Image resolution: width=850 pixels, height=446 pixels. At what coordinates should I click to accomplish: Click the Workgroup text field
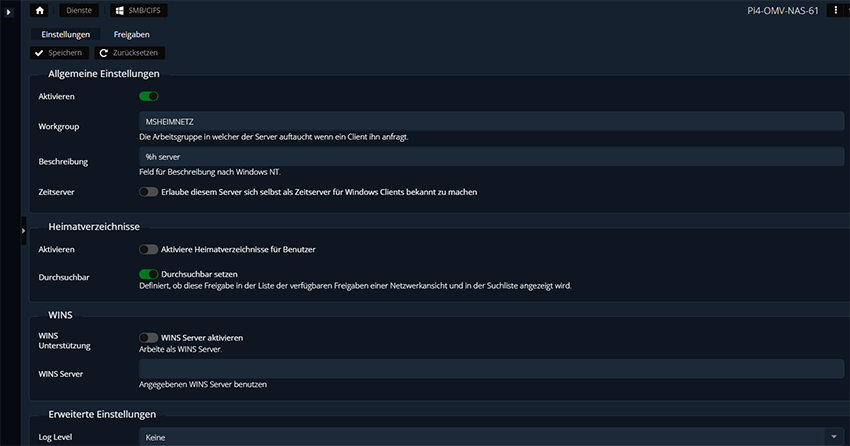tap(490, 122)
